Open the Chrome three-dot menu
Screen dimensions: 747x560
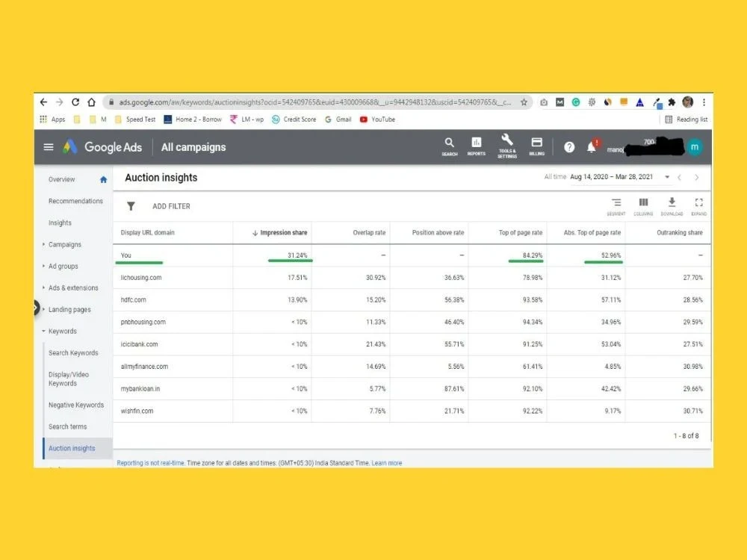704,102
